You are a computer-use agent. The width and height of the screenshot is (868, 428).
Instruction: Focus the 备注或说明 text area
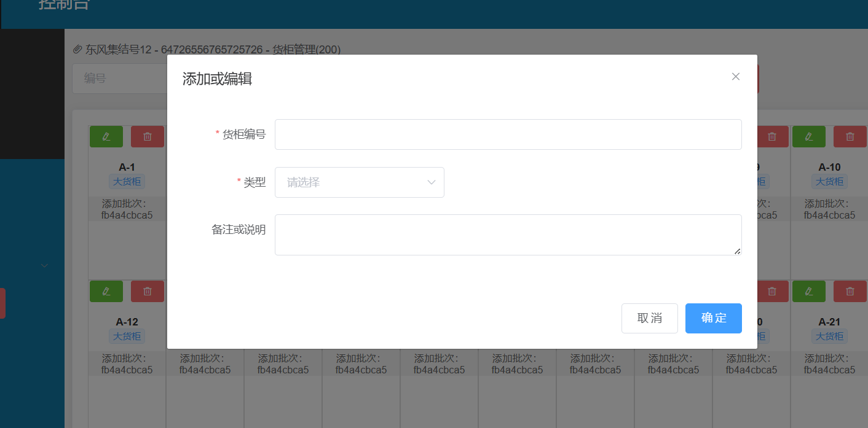(x=508, y=235)
